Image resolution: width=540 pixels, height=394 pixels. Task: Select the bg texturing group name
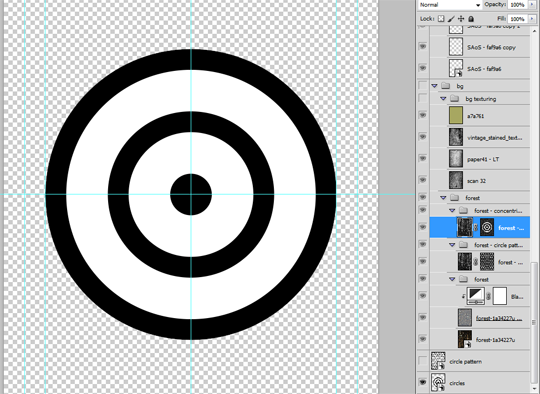pyautogui.click(x=481, y=99)
